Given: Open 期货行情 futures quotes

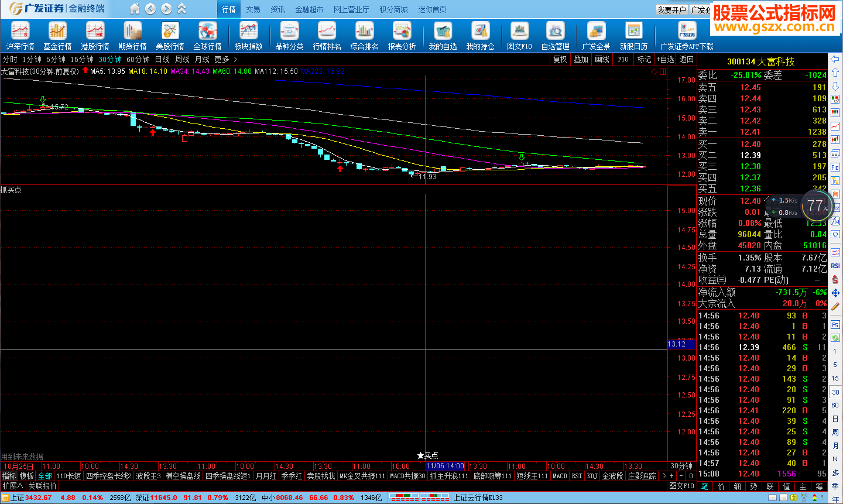Looking at the screenshot, I should coord(132,36).
